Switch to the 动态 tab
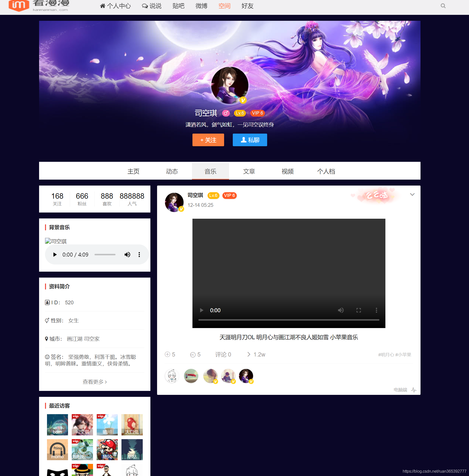The image size is (469, 476). tap(172, 171)
